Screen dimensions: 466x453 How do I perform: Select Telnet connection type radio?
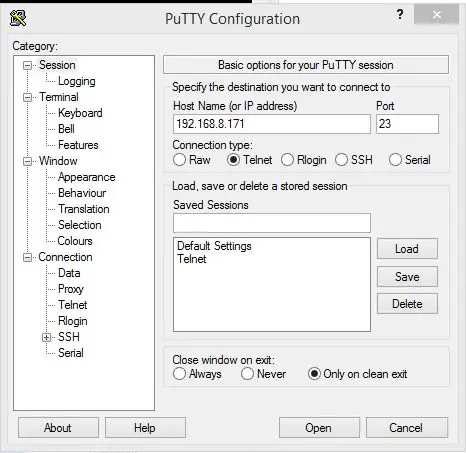pos(233,160)
